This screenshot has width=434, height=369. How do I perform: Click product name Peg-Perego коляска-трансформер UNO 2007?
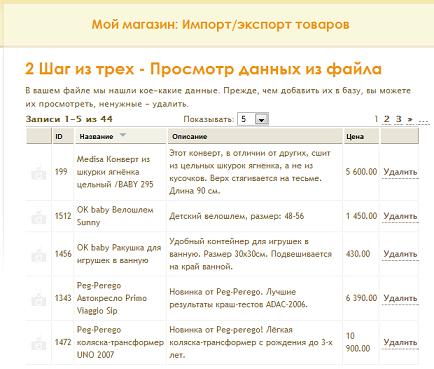pyautogui.click(x=120, y=342)
